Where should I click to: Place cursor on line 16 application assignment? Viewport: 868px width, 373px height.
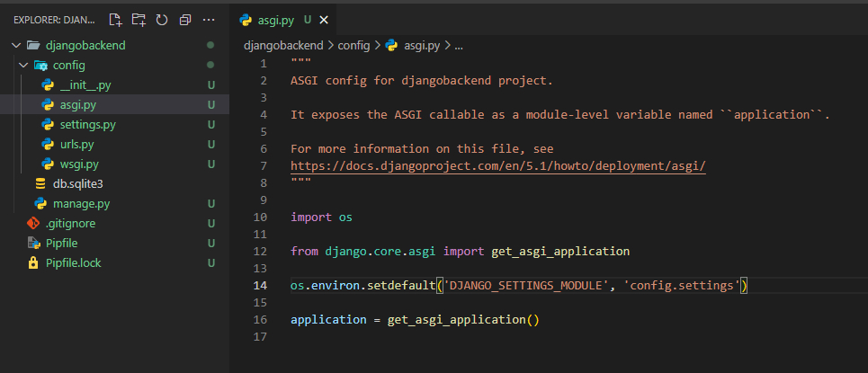tap(414, 319)
